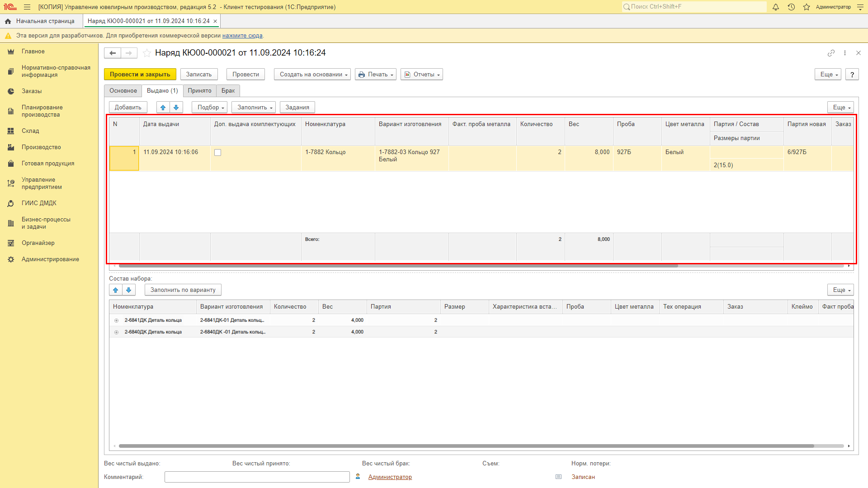Open Администрирование section

coord(50,259)
